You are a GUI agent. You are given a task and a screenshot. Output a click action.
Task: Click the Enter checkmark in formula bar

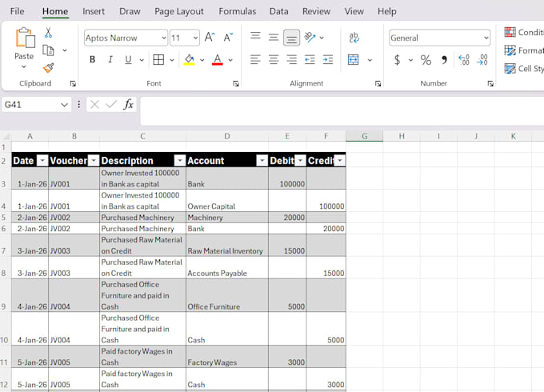111,104
